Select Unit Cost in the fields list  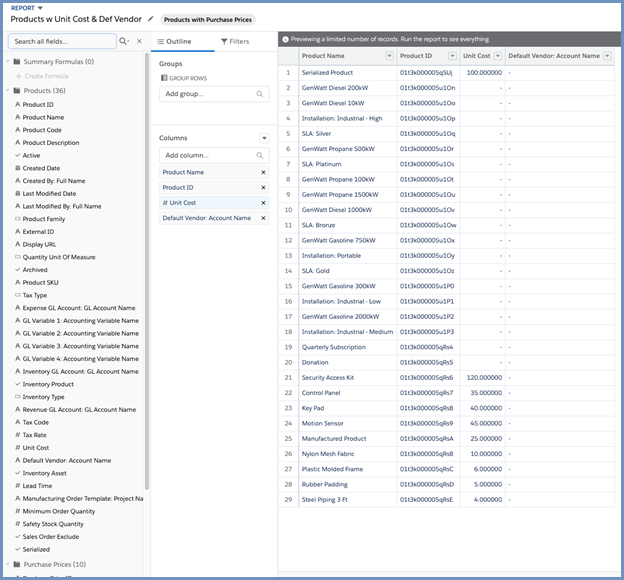pos(36,448)
